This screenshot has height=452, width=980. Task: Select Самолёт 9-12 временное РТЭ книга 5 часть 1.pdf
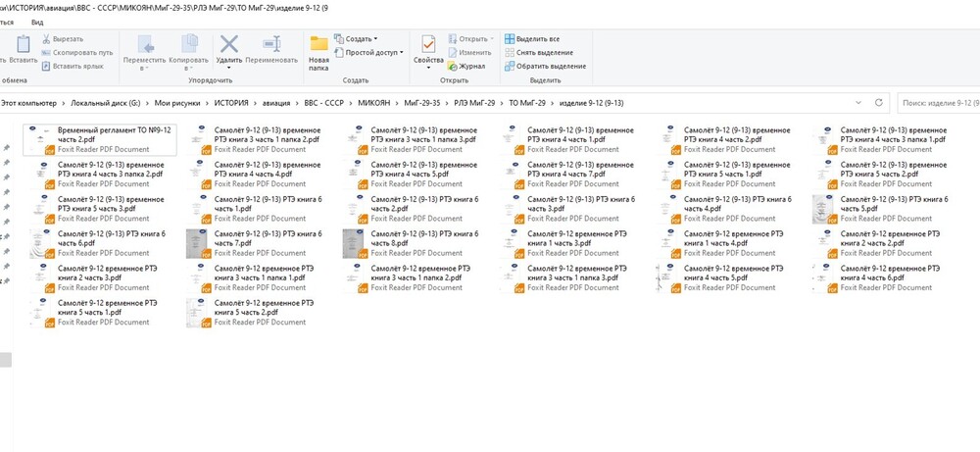click(x=100, y=313)
